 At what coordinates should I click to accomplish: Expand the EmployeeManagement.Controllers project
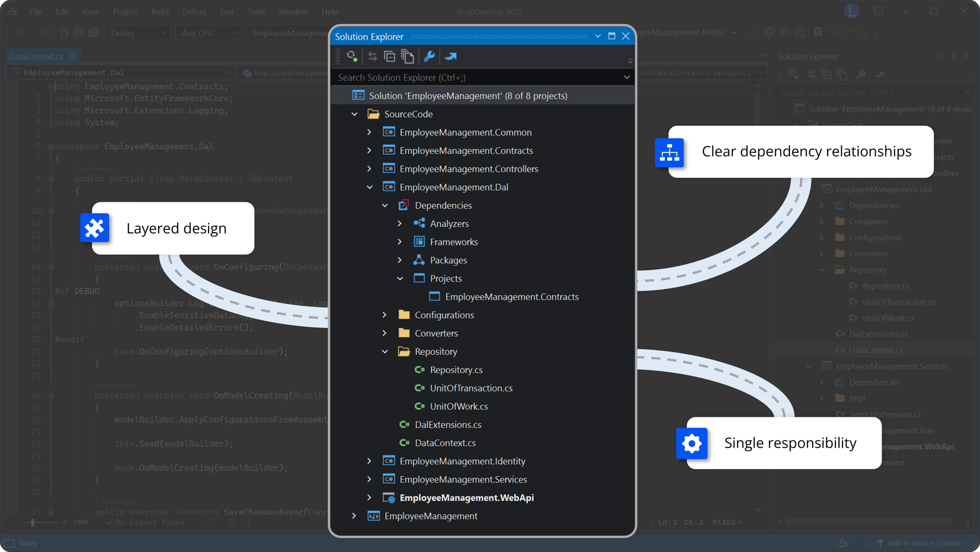click(370, 168)
